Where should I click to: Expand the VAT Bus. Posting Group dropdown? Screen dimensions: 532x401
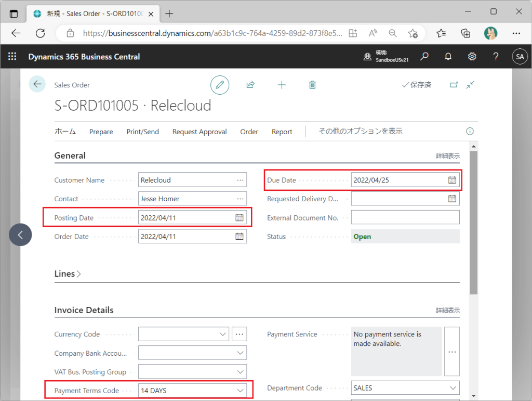point(240,372)
